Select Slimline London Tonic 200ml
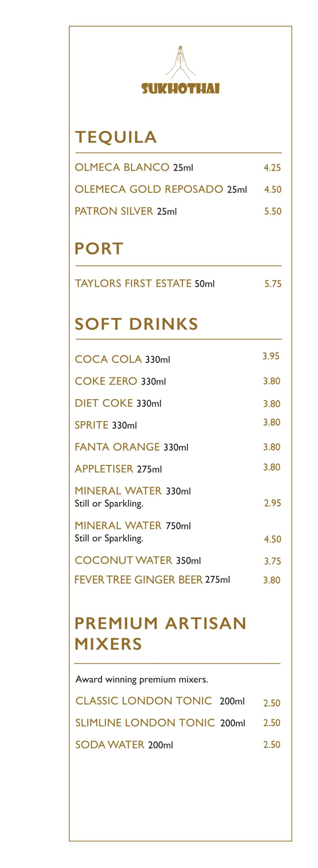Viewport: 318px width, 868px height. 160,723
